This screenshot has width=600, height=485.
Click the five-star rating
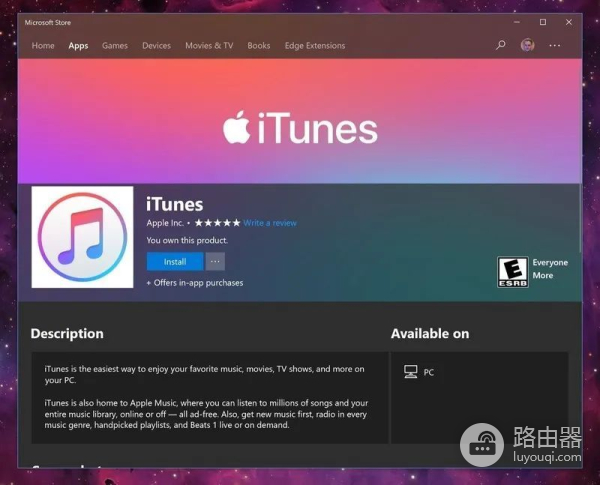coord(217,223)
